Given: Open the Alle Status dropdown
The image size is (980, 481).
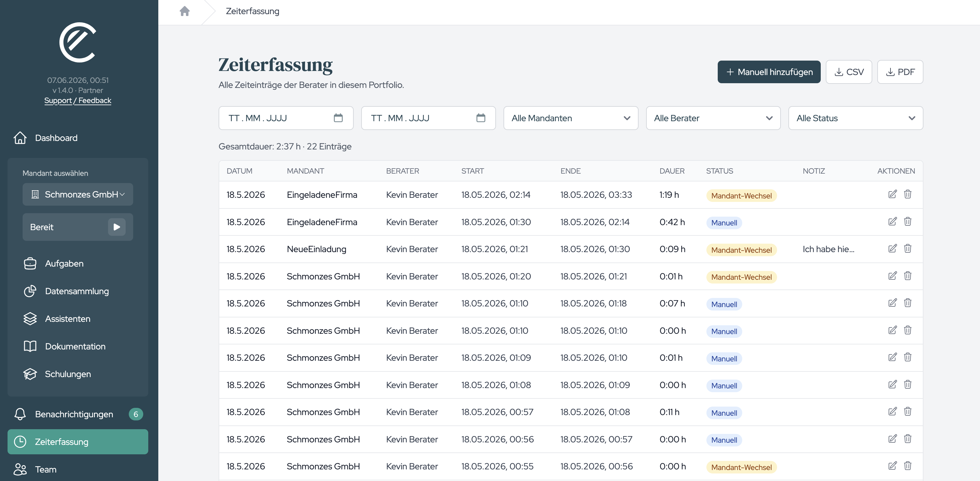Looking at the screenshot, I should (856, 118).
